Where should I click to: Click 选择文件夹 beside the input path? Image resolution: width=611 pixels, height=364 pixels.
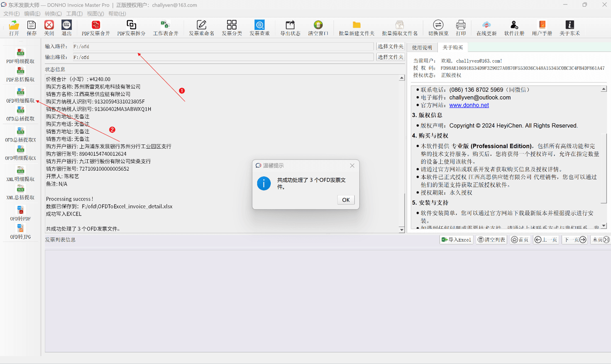pyautogui.click(x=391, y=46)
